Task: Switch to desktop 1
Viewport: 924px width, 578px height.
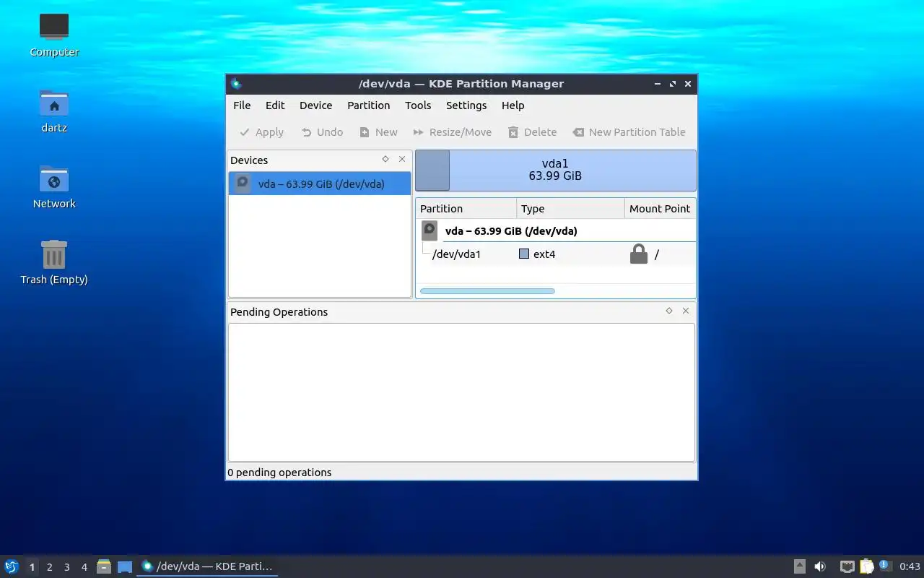Action: 32,567
